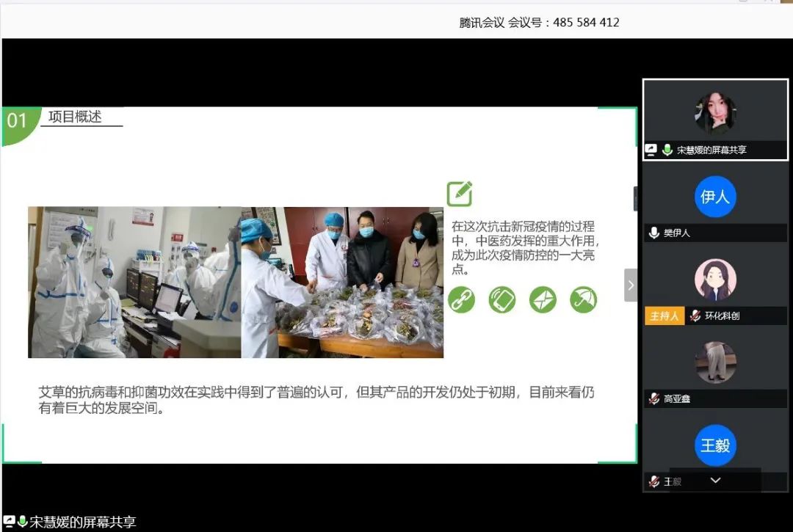This screenshot has height=532, width=793.
Task: Click the name 宋慧媛的屏幕共享 in the participant tile
Action: (711, 150)
